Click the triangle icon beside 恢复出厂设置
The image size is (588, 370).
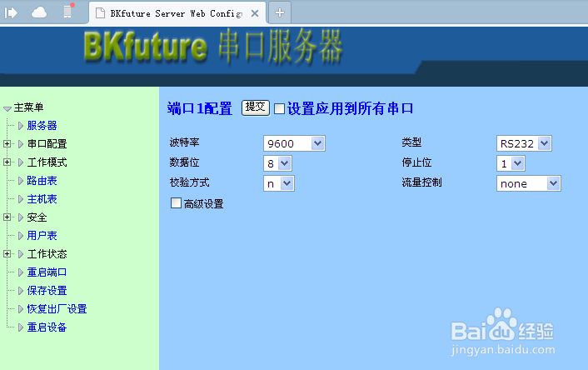tap(21, 309)
